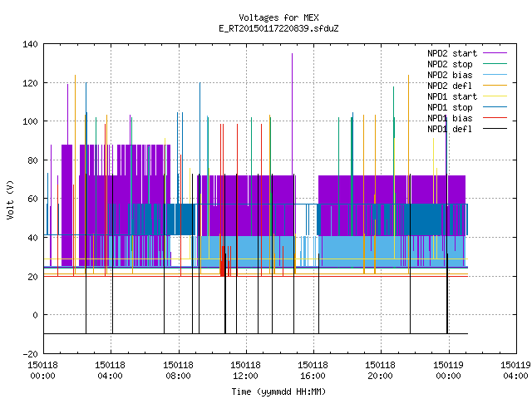Click the 140 y-axis tick label
The width and height of the screenshot is (532, 399).
tap(30, 44)
